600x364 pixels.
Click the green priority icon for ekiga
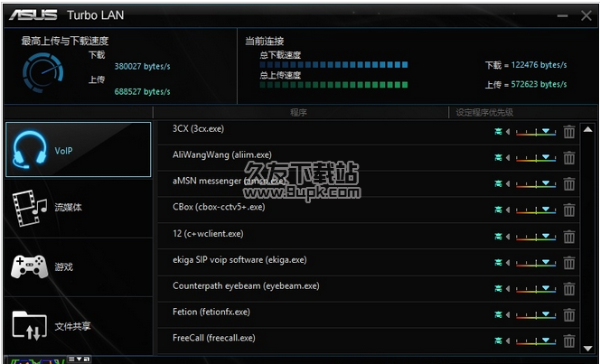pos(498,262)
